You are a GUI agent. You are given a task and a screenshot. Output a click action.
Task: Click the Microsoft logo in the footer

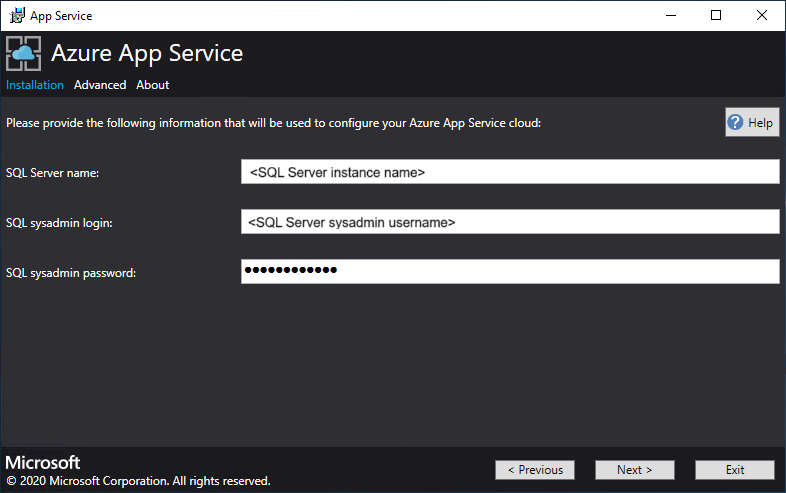[x=43, y=463]
